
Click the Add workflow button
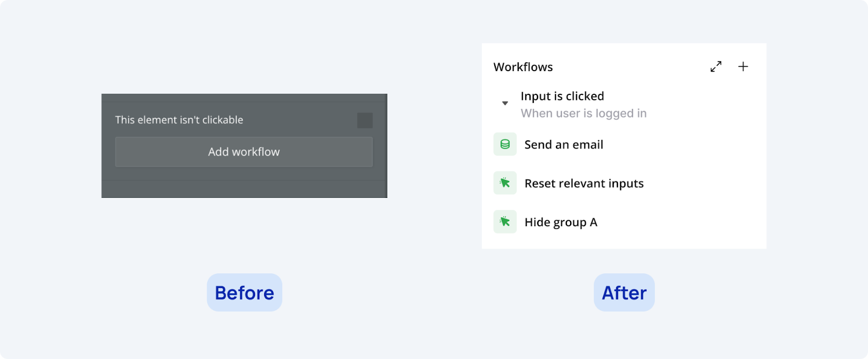point(244,152)
